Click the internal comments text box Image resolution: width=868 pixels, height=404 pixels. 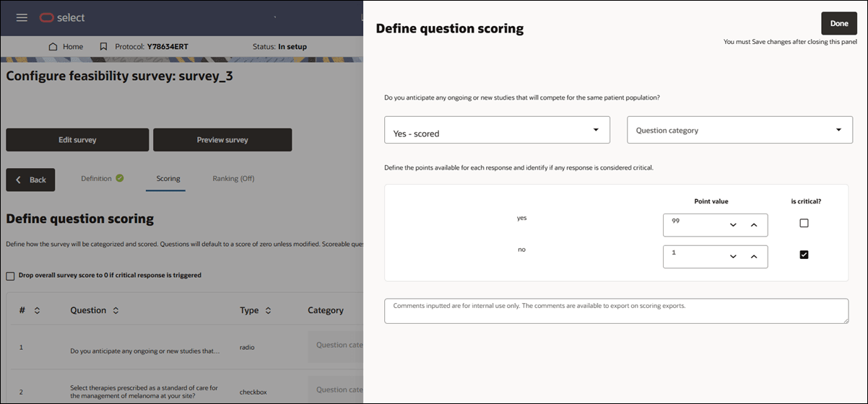pyautogui.click(x=616, y=311)
